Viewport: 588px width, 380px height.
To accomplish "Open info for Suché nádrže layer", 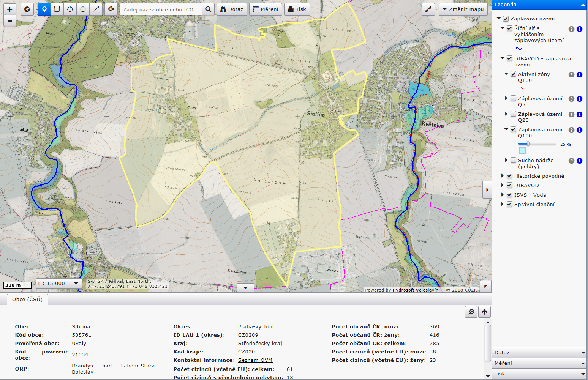I will (579, 161).
